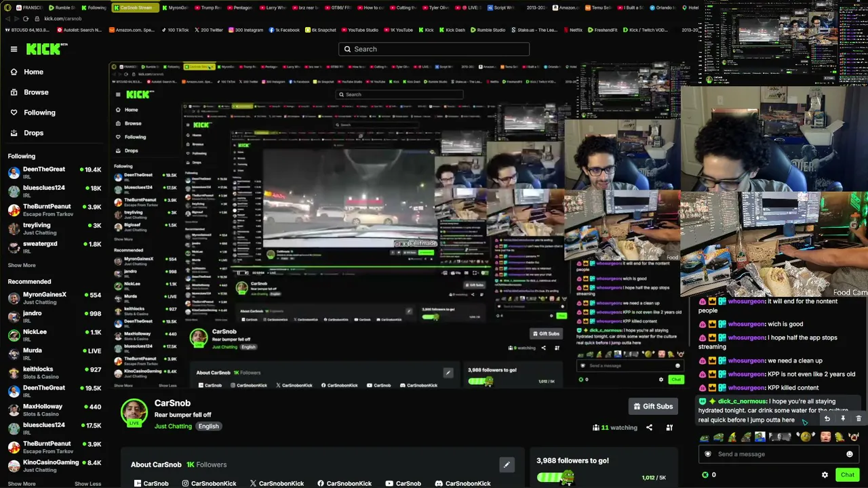868x488 pixels.
Task: Open the Netflix bookmark
Action: tap(572, 30)
